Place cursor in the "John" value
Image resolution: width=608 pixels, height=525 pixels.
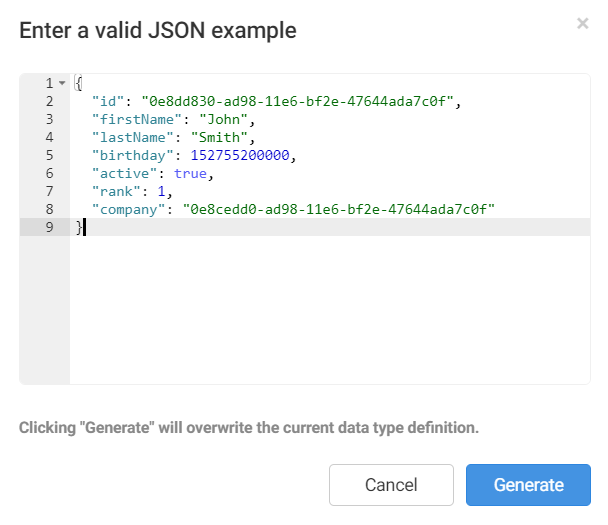(221, 119)
